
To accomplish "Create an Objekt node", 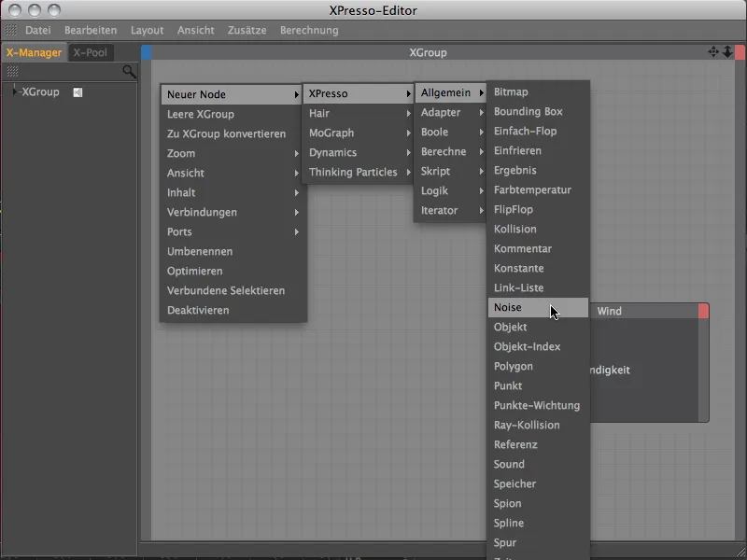I will pos(538,327).
